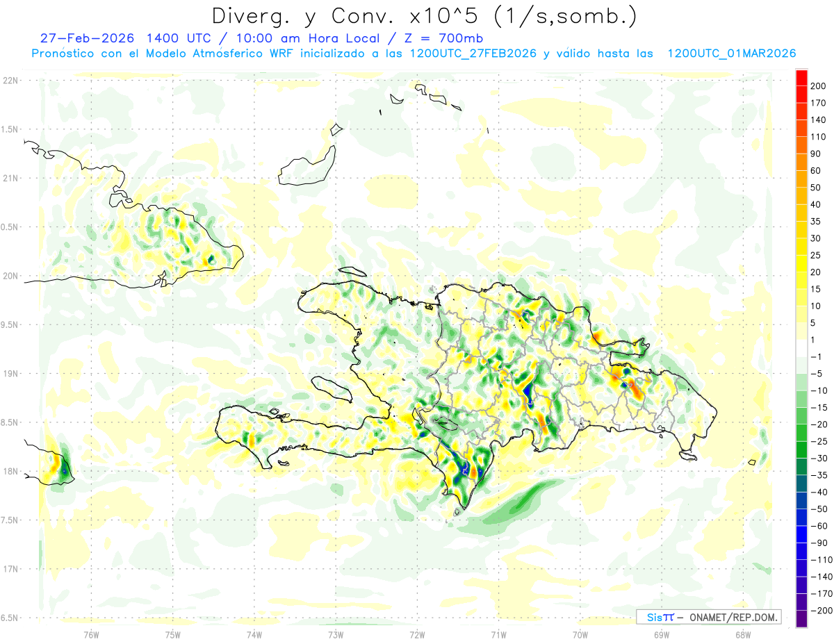Click the 'Sis - ONAMET/REP.DOM.' credit box
The height and width of the screenshot is (644, 834).
point(708,617)
